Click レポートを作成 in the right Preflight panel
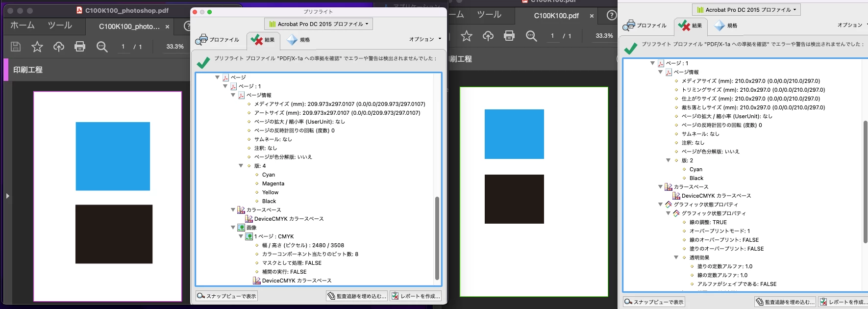The image size is (868, 309). 843,302
